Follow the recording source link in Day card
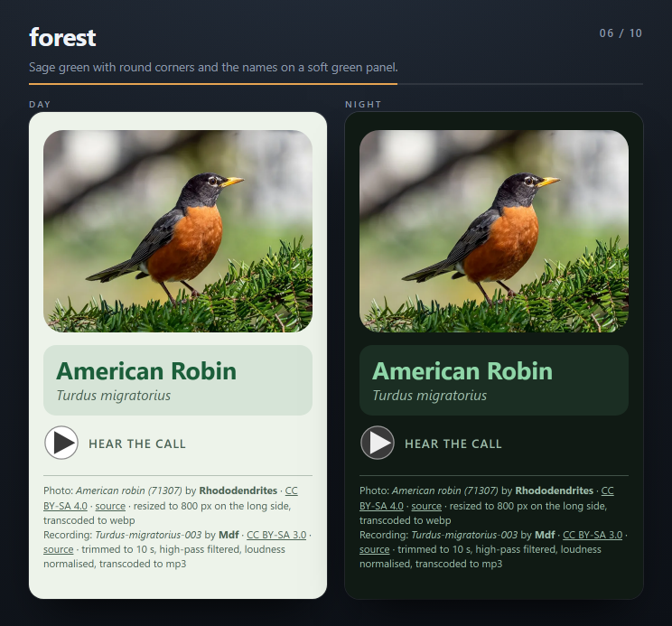 tap(59, 549)
